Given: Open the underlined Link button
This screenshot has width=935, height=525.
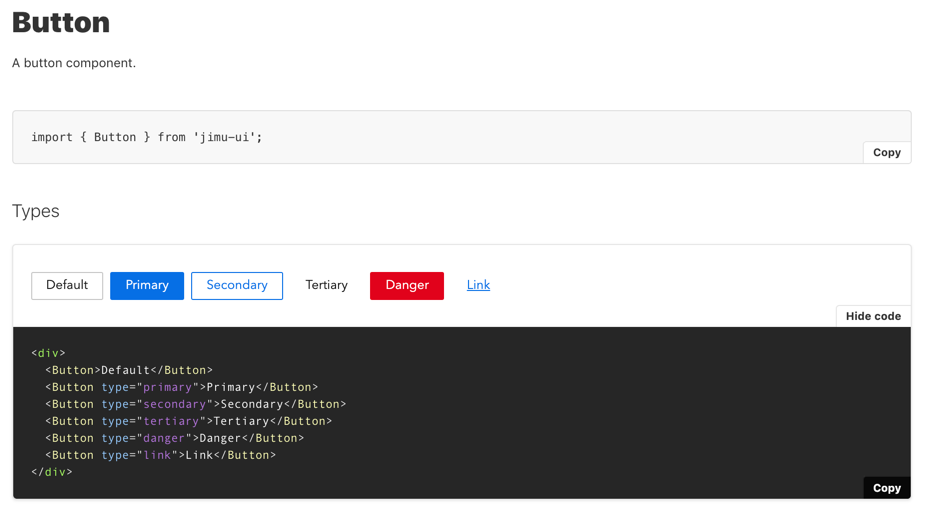Looking at the screenshot, I should pos(478,286).
